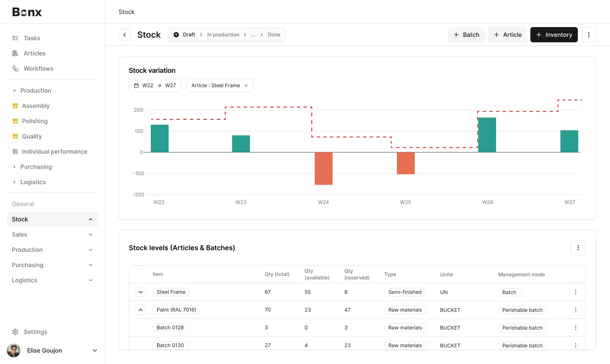Open the General Purchasing menu
Image resolution: width=610 pixels, height=364 pixels.
tap(53, 265)
